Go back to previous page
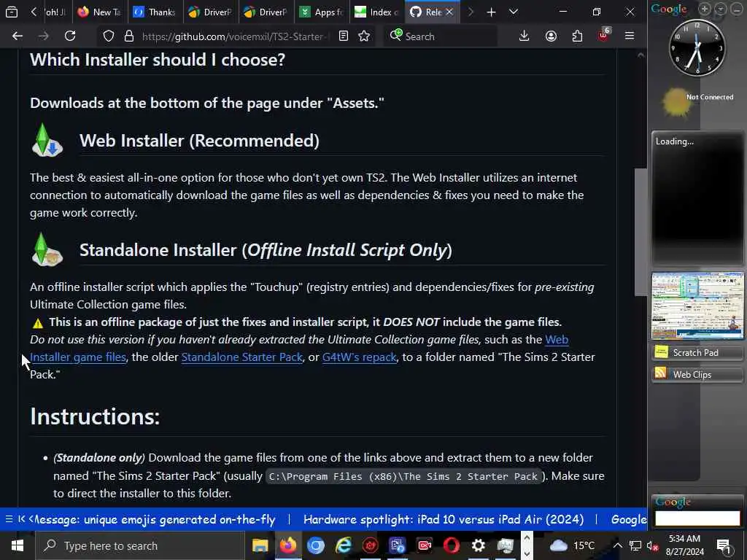The height and width of the screenshot is (560, 747). [18, 36]
